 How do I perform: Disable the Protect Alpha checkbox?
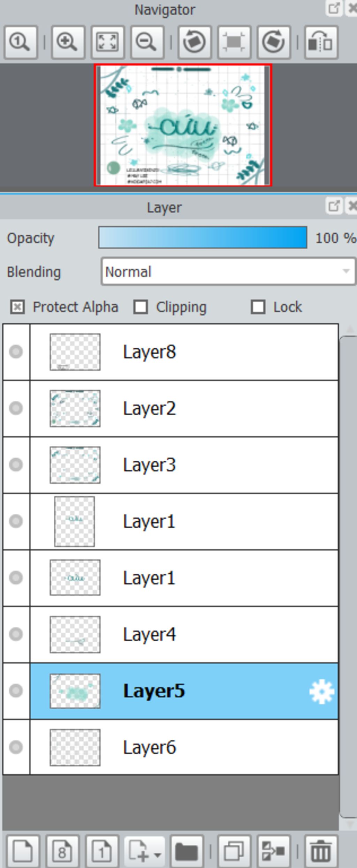coord(17,307)
